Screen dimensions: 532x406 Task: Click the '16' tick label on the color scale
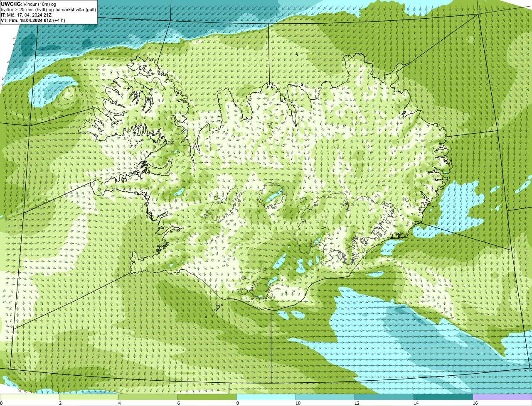(475, 403)
